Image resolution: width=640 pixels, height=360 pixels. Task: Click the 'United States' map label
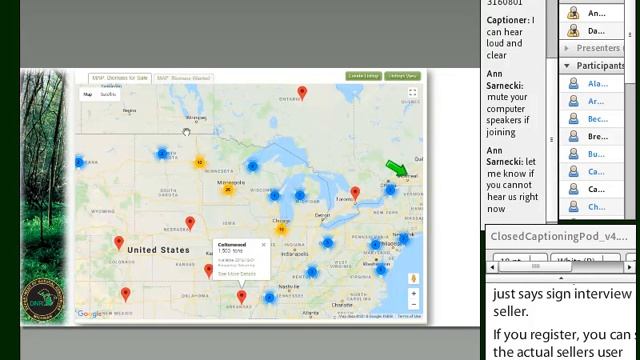(x=158, y=250)
